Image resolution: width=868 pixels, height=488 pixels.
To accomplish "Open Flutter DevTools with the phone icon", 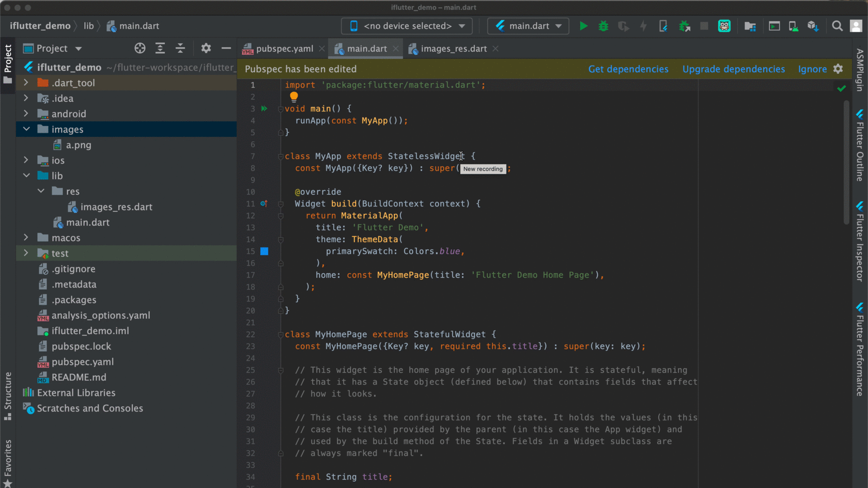I will 663,26.
